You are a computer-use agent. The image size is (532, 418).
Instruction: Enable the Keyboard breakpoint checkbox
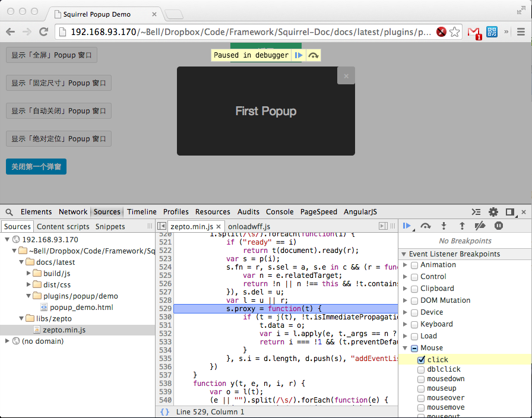414,325
